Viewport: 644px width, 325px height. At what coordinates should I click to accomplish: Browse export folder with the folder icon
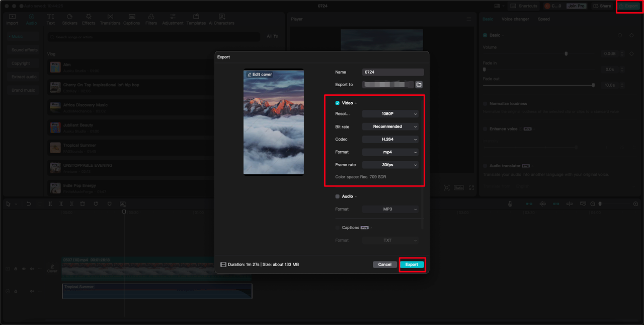click(419, 85)
